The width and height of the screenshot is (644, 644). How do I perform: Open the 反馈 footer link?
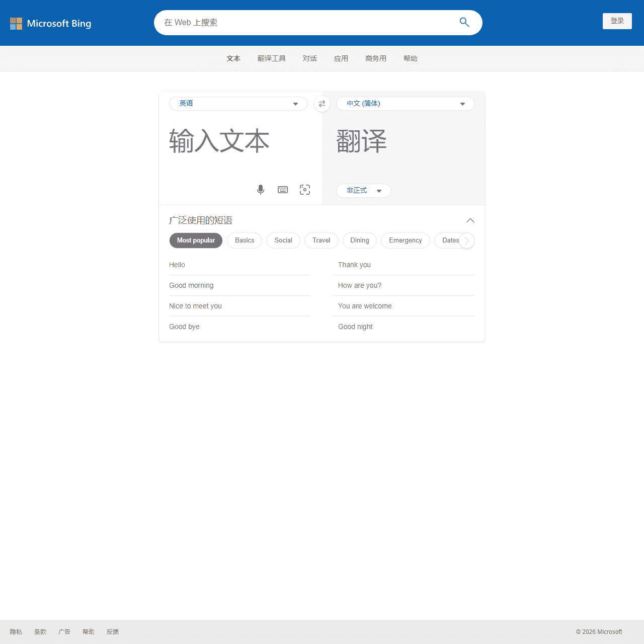pyautogui.click(x=113, y=632)
